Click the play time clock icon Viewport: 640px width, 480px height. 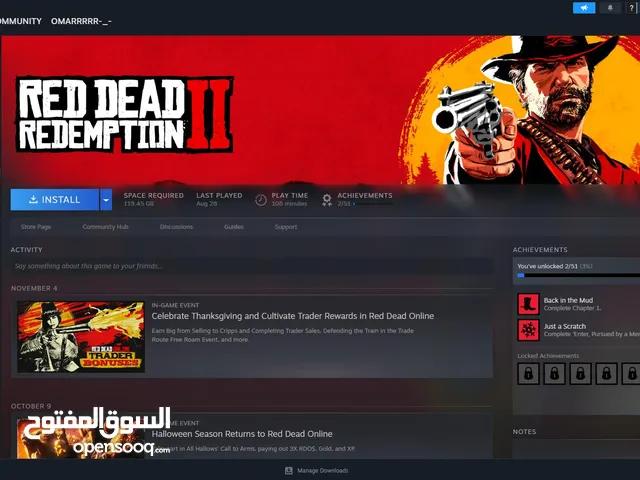click(x=261, y=200)
